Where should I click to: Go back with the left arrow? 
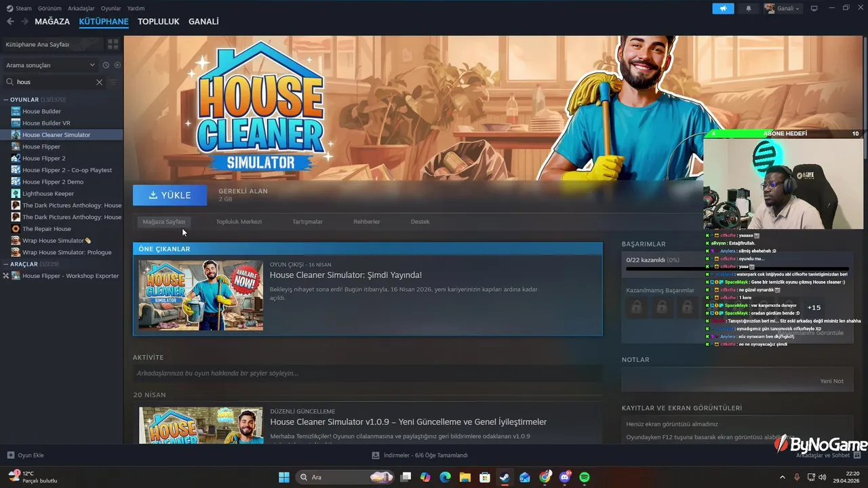point(10,22)
